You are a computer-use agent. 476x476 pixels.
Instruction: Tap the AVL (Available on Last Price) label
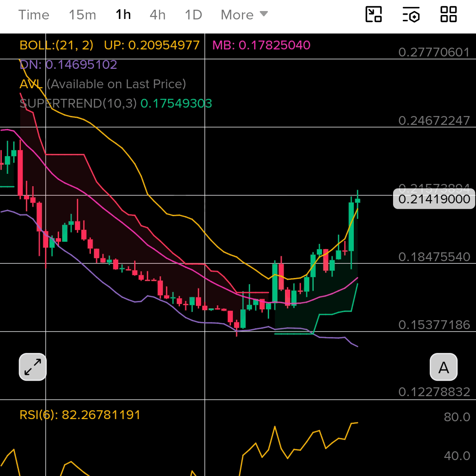tap(103, 84)
